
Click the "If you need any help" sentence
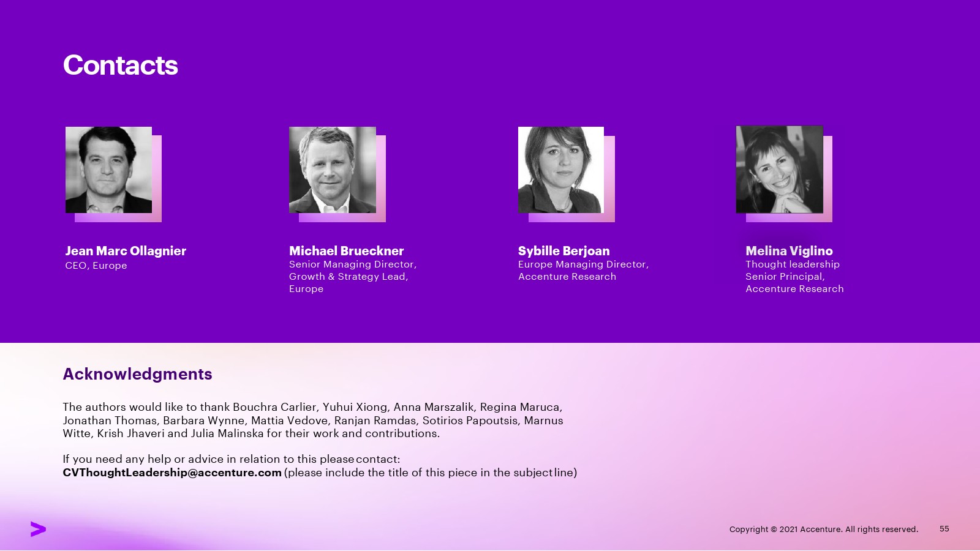coord(231,459)
